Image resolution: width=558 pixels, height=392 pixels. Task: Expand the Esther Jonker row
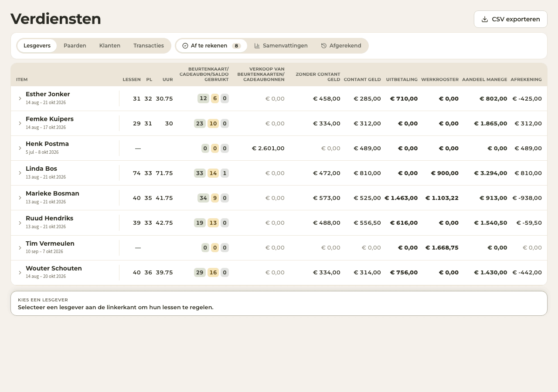(x=20, y=98)
